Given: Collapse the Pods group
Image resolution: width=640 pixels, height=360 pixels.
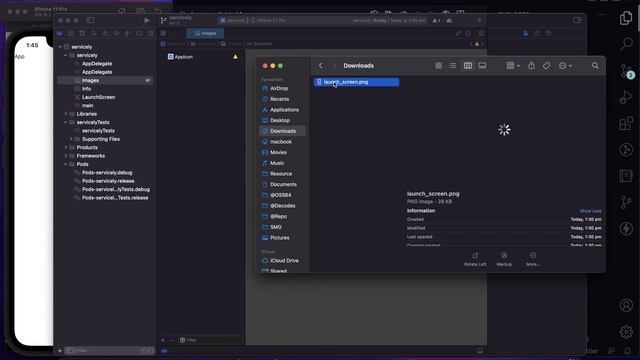Looking at the screenshot, I should coord(66,164).
